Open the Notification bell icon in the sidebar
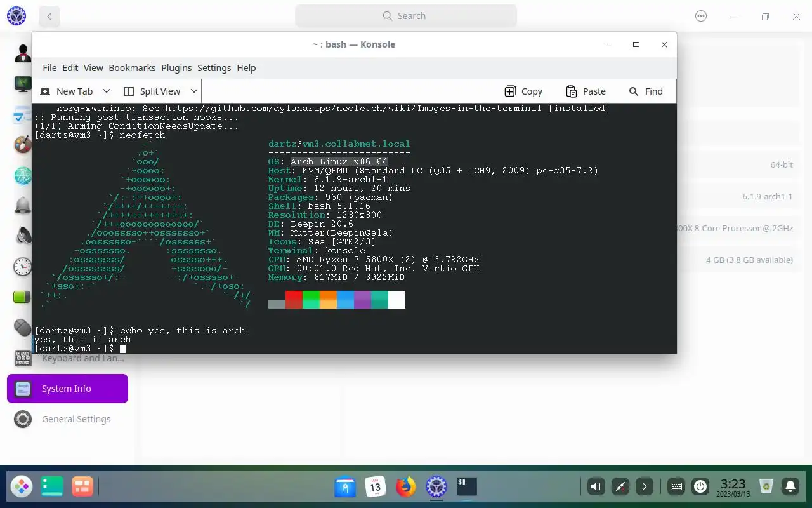Image resolution: width=812 pixels, height=508 pixels. point(23,206)
